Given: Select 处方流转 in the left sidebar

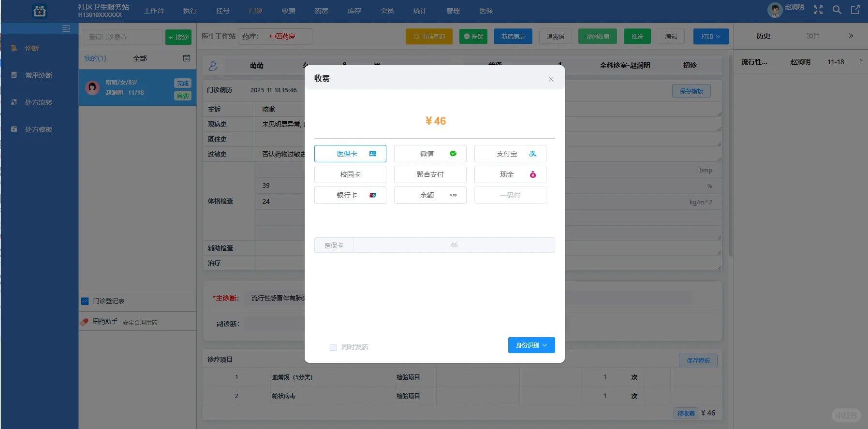Looking at the screenshot, I should click(40, 102).
